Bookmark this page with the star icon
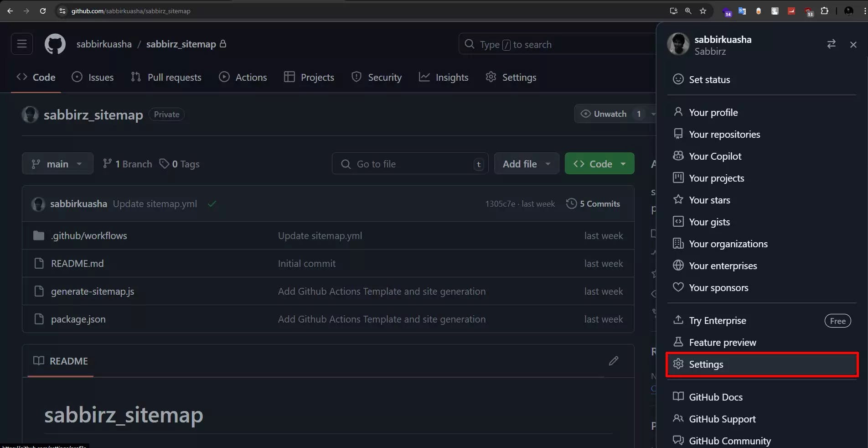The image size is (868, 448). 703,11
